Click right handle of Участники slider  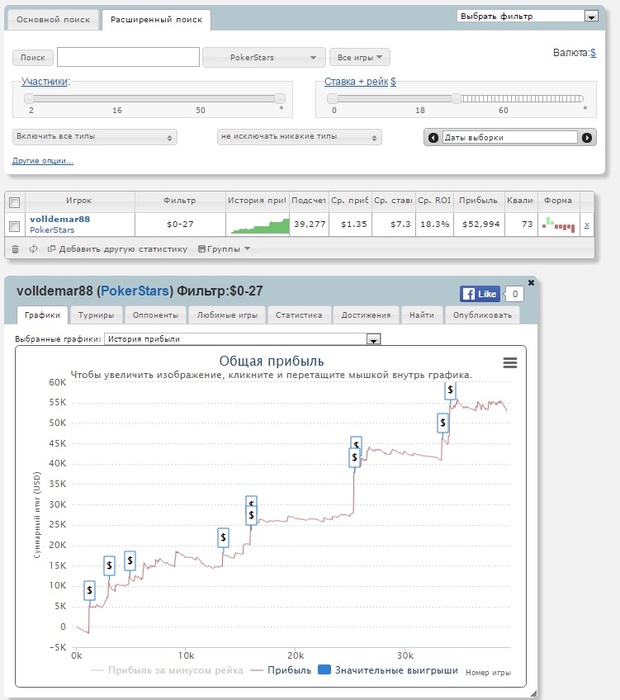point(280,98)
